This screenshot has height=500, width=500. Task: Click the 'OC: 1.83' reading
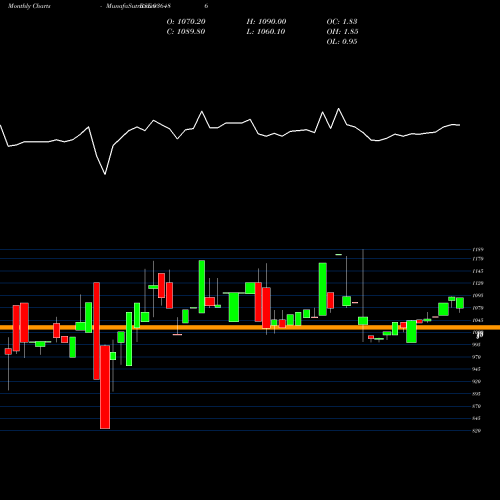coord(342,22)
